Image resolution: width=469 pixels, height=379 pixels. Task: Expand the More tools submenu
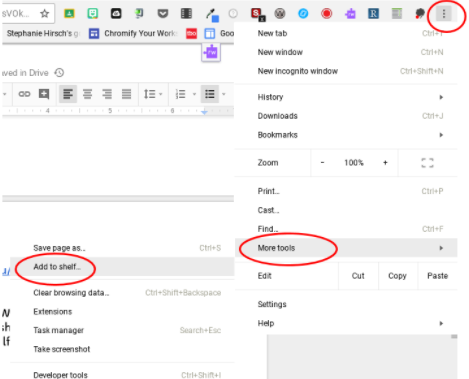click(346, 248)
